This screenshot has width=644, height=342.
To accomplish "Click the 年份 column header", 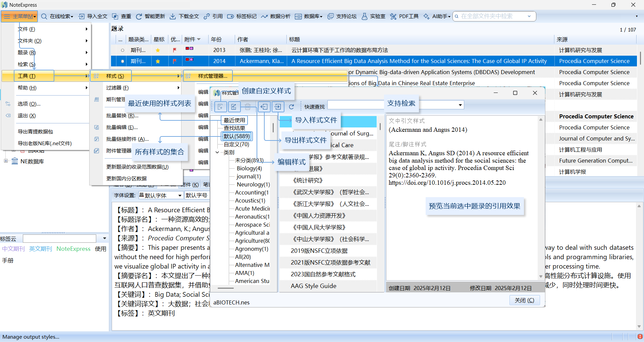I will pyautogui.click(x=221, y=40).
